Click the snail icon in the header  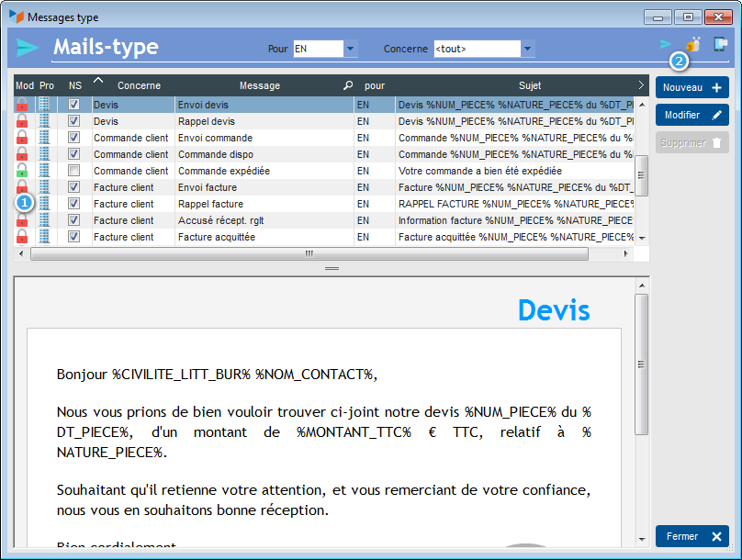(x=693, y=44)
